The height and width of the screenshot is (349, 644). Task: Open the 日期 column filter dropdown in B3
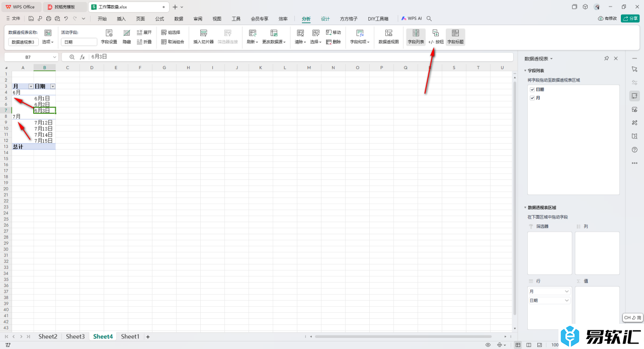52,87
